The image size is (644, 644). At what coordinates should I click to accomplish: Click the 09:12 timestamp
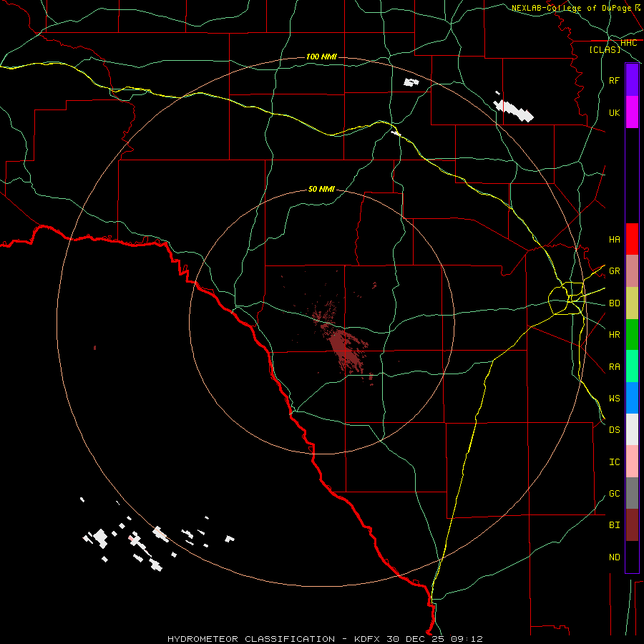pyautogui.click(x=467, y=639)
